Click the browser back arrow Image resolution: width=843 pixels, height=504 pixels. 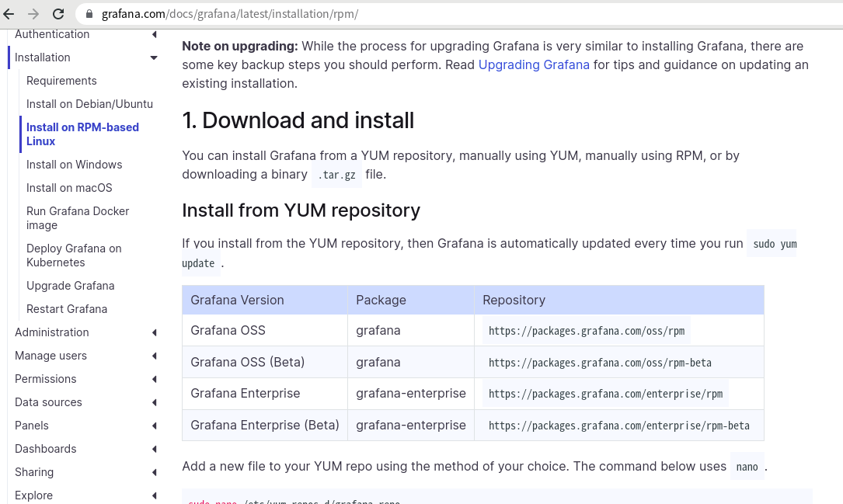click(9, 14)
